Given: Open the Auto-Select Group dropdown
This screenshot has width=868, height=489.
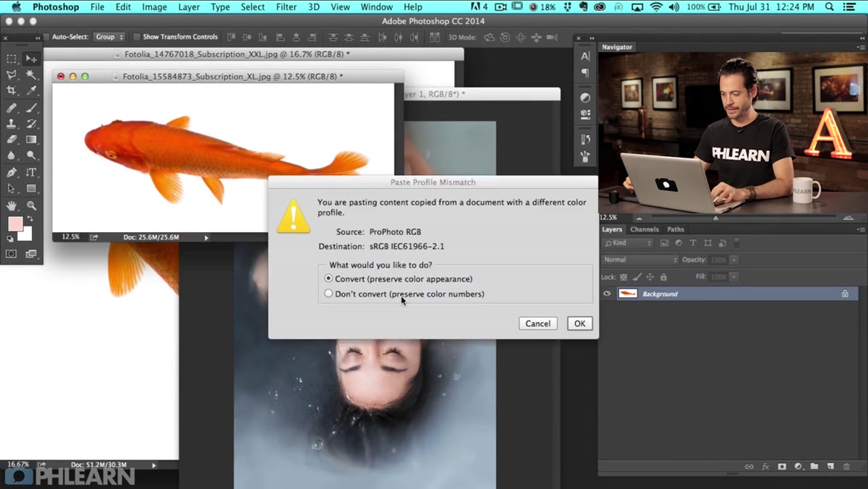Looking at the screenshot, I should tap(109, 37).
